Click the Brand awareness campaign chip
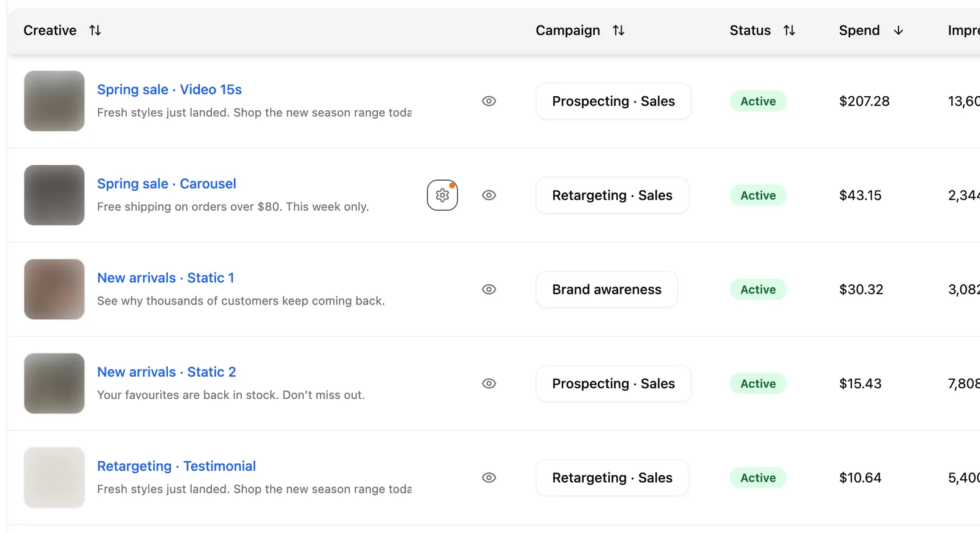Image resolution: width=980 pixels, height=533 pixels. (606, 289)
